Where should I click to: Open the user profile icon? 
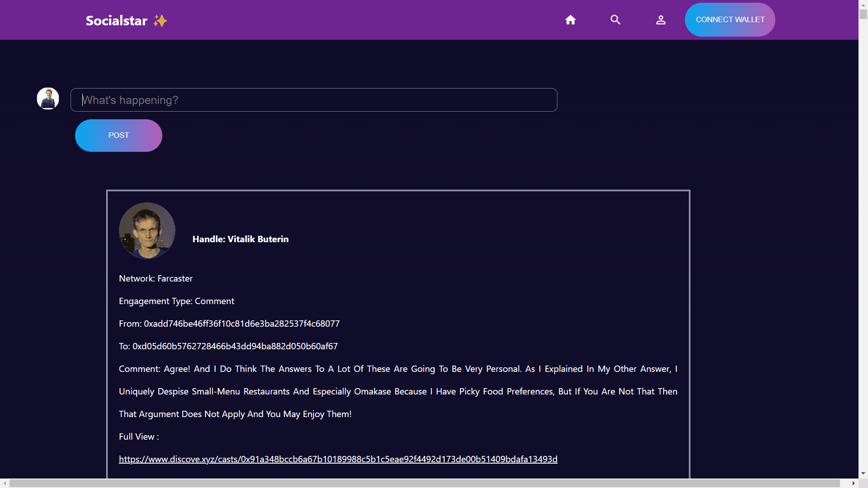click(661, 20)
